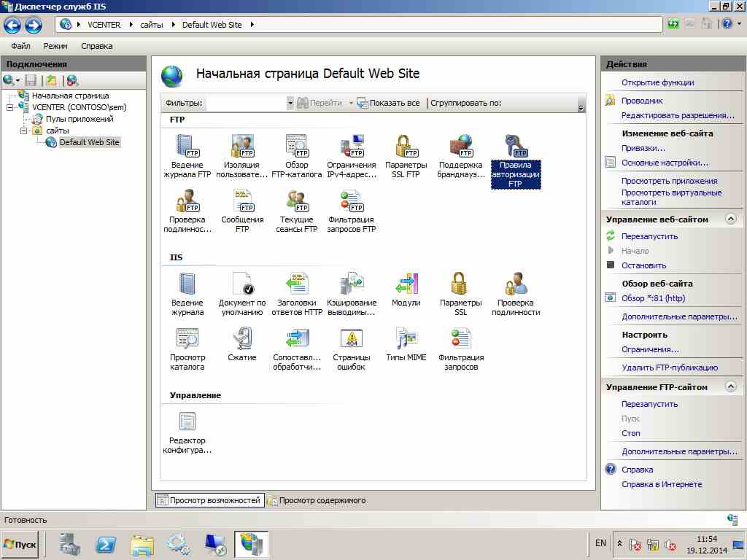This screenshot has width=747, height=560.
Task: Collapse Управление веб-сайтом section
Action: 730,219
